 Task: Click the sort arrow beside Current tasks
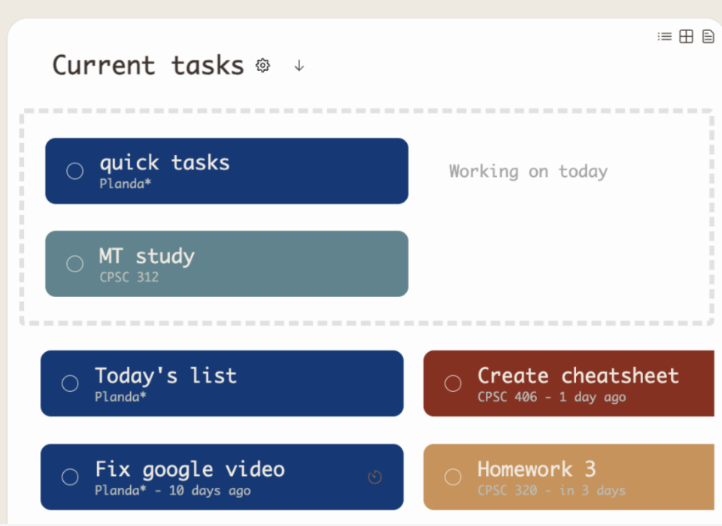point(299,66)
